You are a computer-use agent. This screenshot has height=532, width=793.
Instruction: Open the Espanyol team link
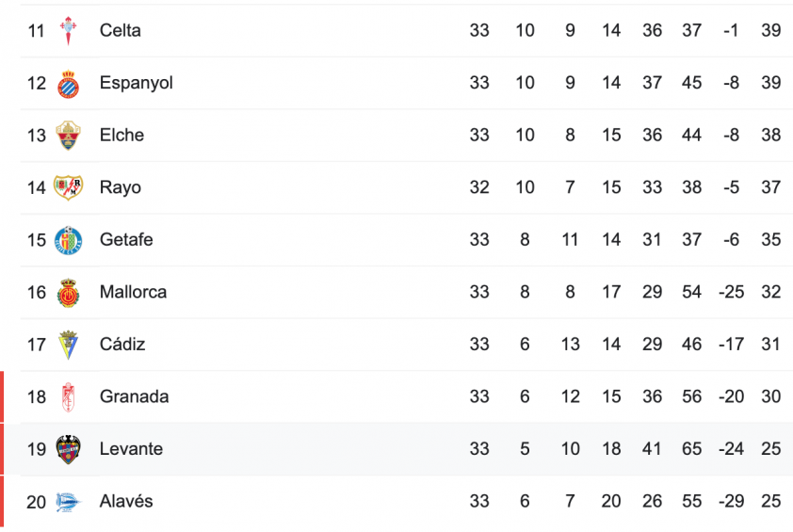(136, 83)
